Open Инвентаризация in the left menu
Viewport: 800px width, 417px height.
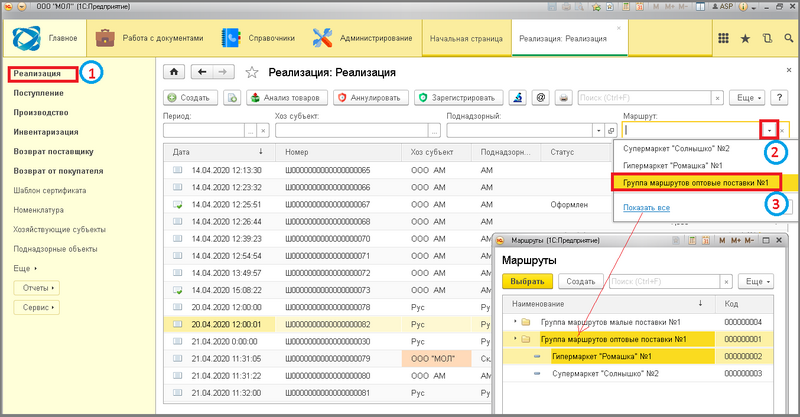[x=46, y=132]
